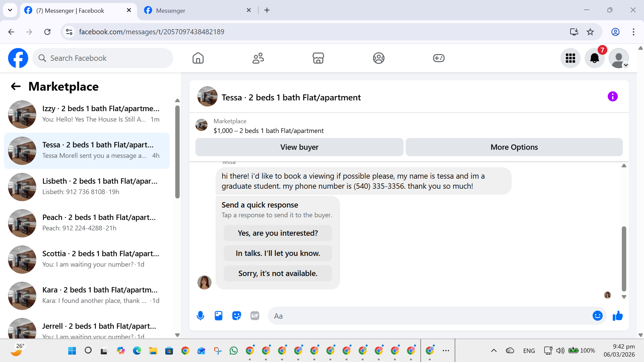This screenshot has height=362, width=644.
Task: Open conversation information purple icon
Action: [x=612, y=97]
